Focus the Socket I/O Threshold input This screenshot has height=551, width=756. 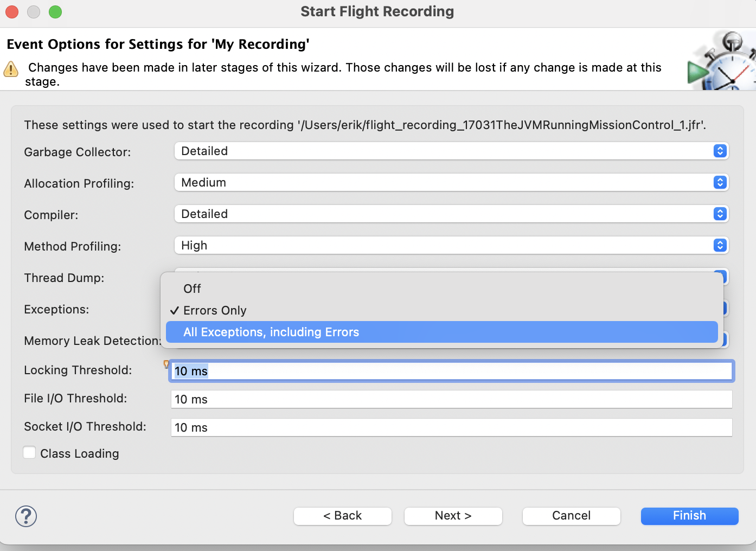tap(451, 428)
